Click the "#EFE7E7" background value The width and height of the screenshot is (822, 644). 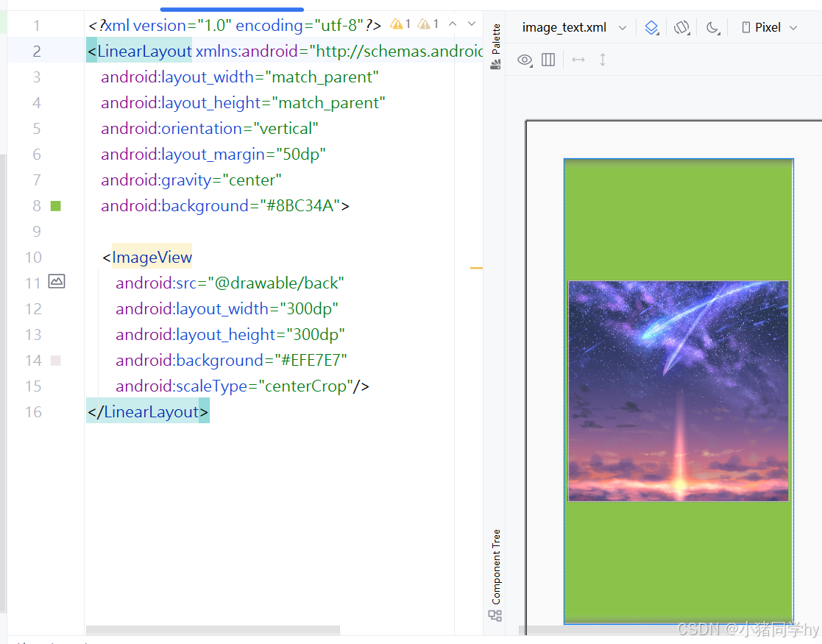(x=311, y=361)
